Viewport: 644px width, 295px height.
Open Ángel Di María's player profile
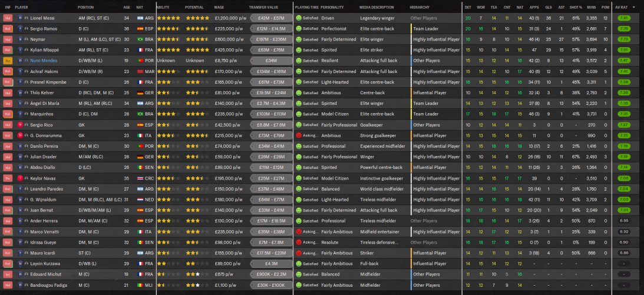(45, 104)
